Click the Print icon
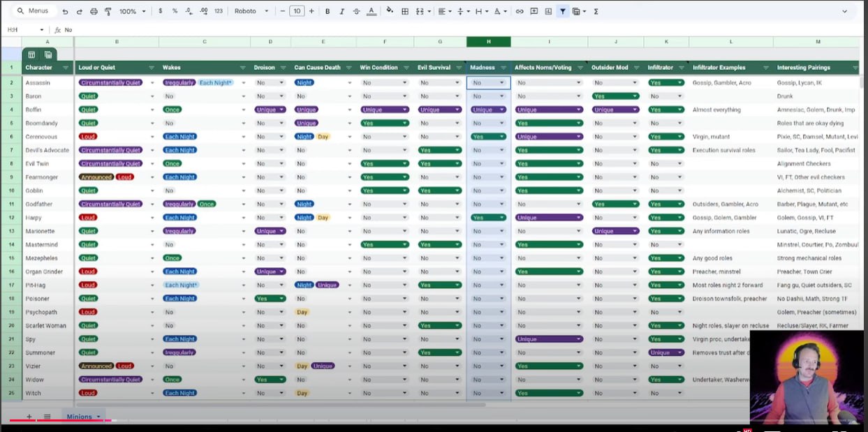Image resolution: width=868 pixels, height=432 pixels. (94, 12)
